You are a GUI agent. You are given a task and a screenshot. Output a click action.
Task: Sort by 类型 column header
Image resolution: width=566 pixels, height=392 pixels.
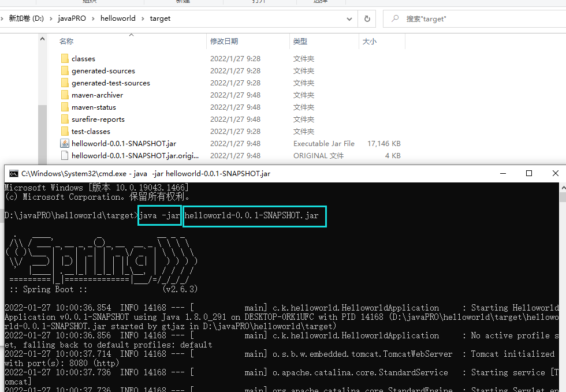click(x=300, y=42)
